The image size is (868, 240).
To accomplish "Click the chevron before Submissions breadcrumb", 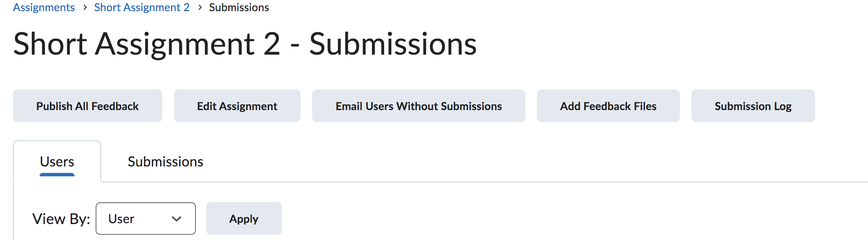I will coord(200,8).
